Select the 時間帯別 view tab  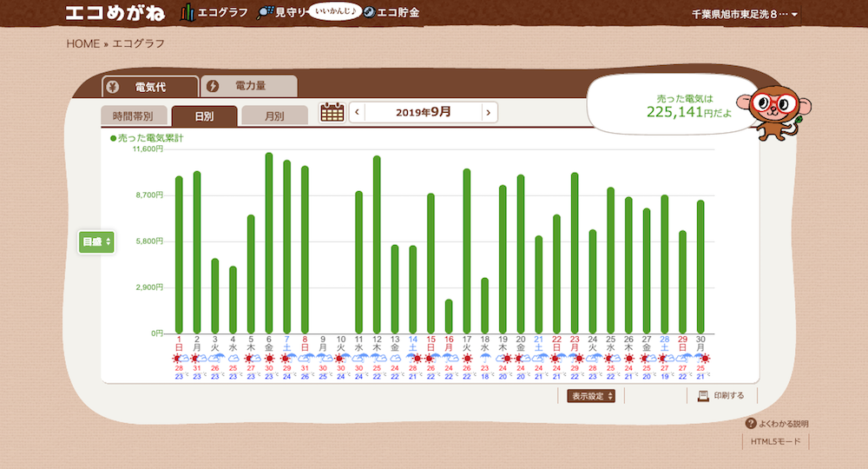point(134,116)
